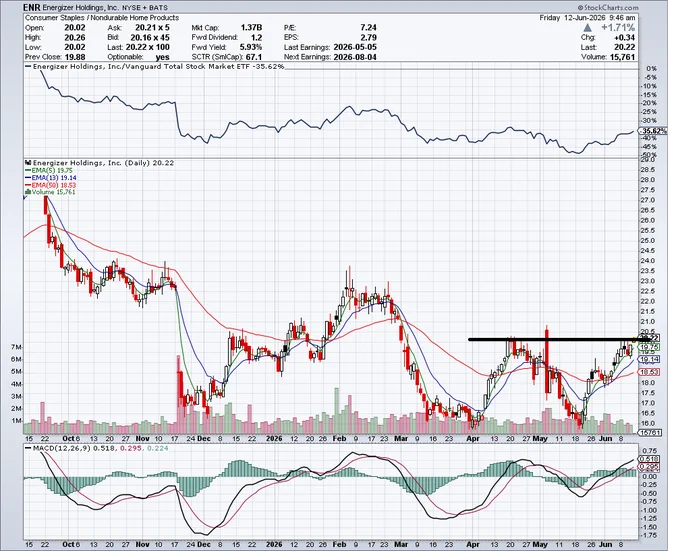Click the Chg value +0.34
Screen dimensions: 680x551
tap(626, 38)
